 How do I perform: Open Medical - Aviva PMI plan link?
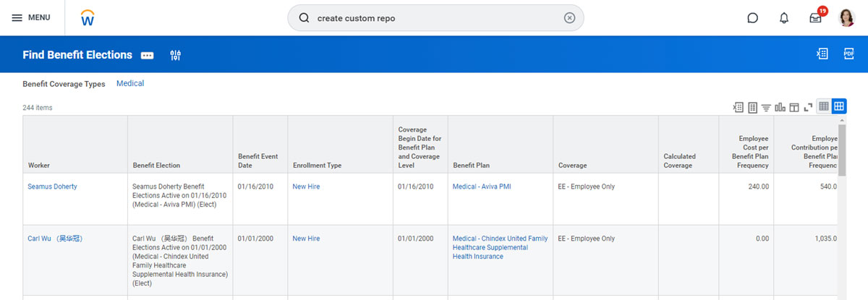click(482, 187)
